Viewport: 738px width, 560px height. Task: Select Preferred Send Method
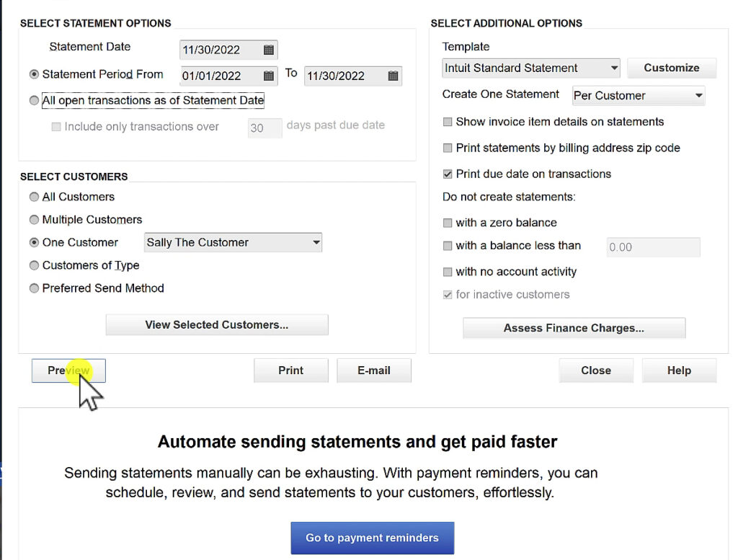34,288
